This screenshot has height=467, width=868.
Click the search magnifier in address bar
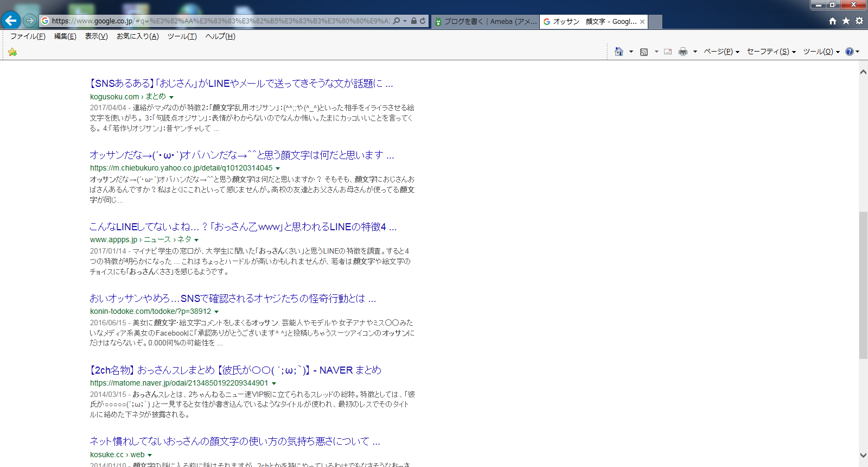coord(397,21)
